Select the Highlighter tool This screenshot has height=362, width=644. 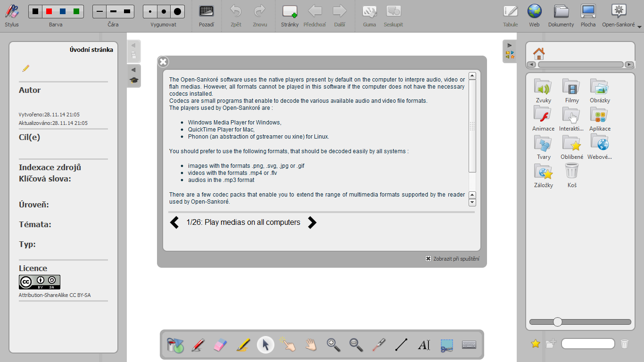(x=243, y=345)
